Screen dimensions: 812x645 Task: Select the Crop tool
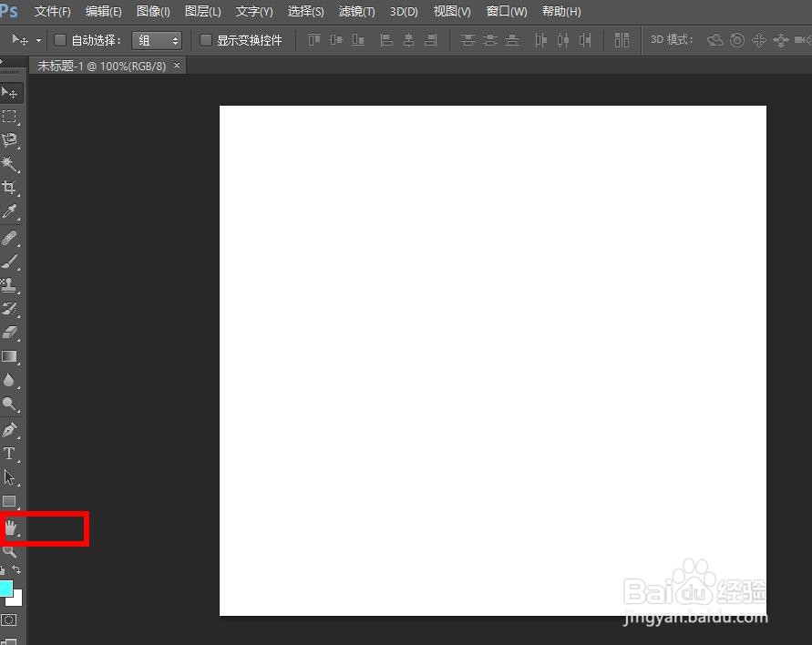pos(12,188)
